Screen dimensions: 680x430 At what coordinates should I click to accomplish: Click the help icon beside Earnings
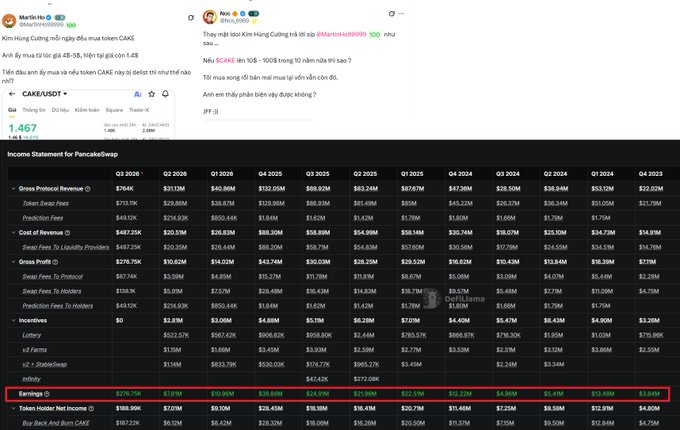point(47,394)
